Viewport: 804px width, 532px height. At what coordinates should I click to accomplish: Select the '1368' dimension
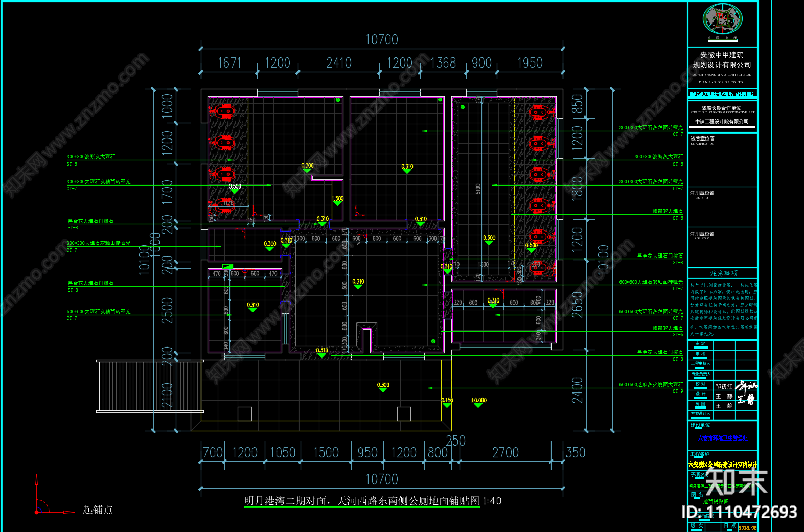coord(443,63)
